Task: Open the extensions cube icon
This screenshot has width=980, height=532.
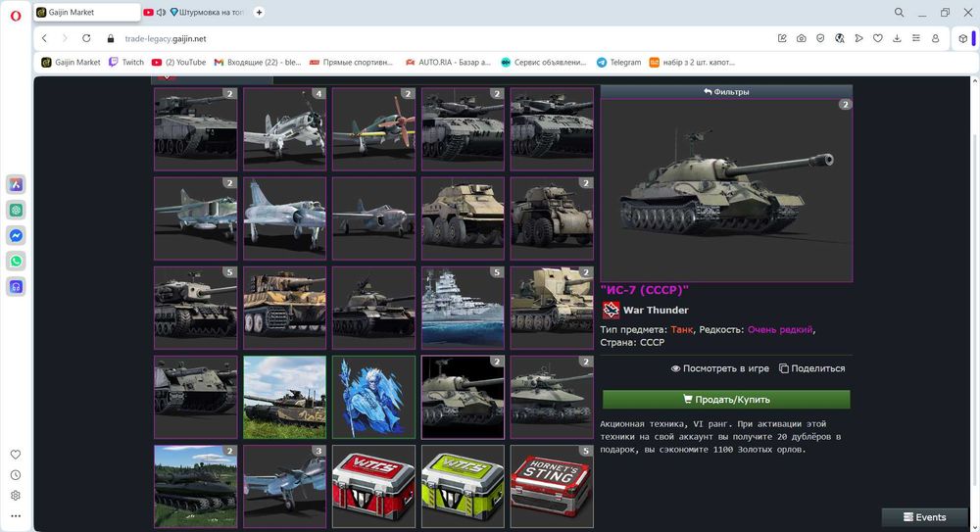Action: coord(963,38)
